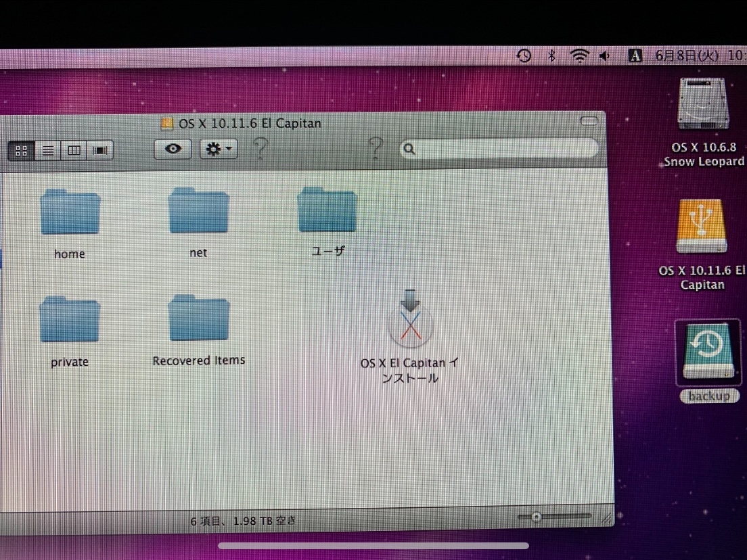
Task: Select the ユーザ folder
Action: [327, 210]
